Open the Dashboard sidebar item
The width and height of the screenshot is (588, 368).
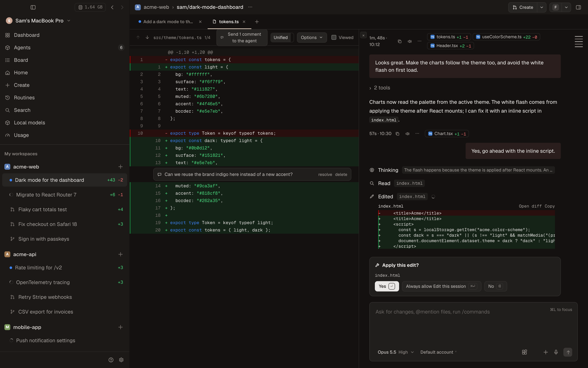[65, 35]
